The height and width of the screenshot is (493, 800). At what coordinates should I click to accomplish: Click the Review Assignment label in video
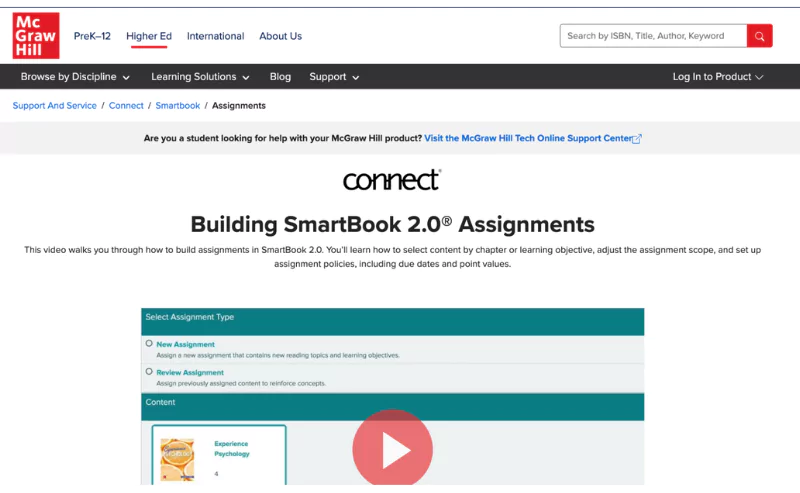coord(190,373)
